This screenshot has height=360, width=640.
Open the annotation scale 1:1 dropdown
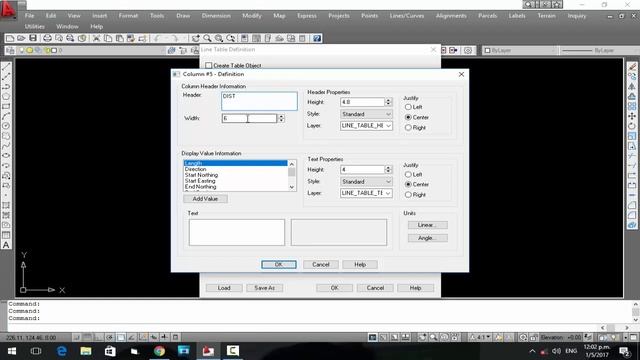(480, 337)
